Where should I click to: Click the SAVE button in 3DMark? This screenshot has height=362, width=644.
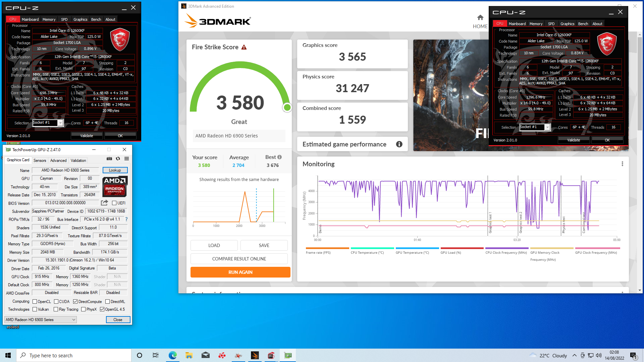(264, 245)
